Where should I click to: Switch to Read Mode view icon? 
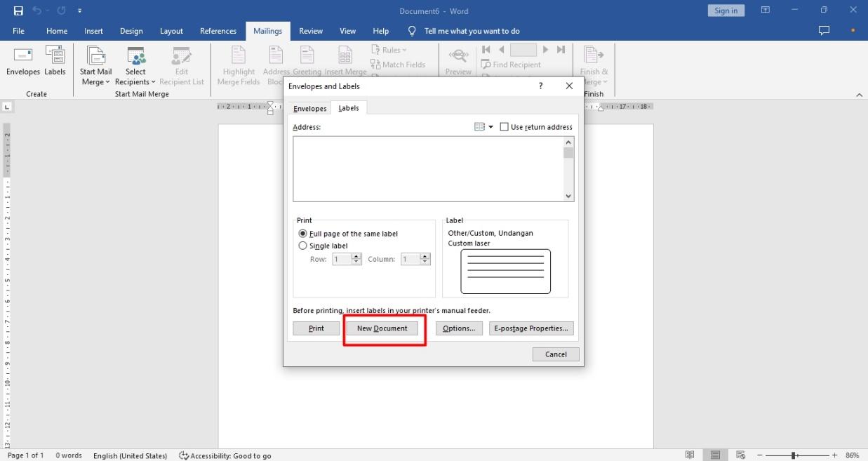690,455
